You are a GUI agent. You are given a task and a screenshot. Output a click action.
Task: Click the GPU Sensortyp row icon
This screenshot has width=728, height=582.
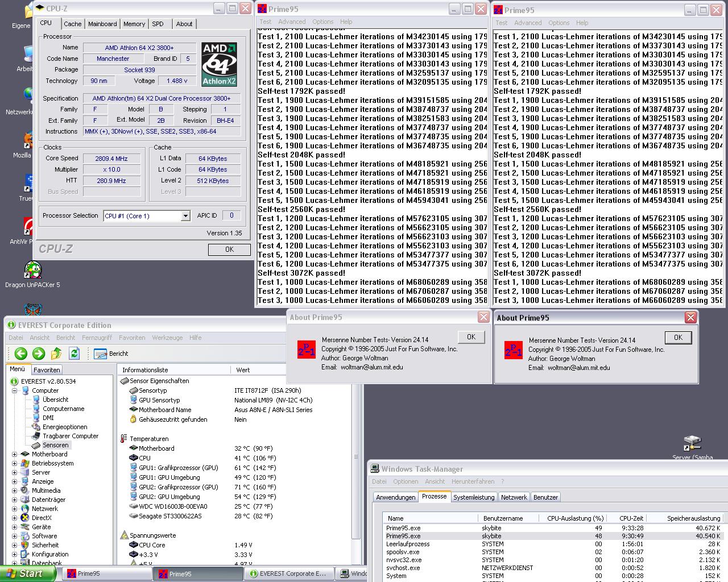(x=134, y=400)
